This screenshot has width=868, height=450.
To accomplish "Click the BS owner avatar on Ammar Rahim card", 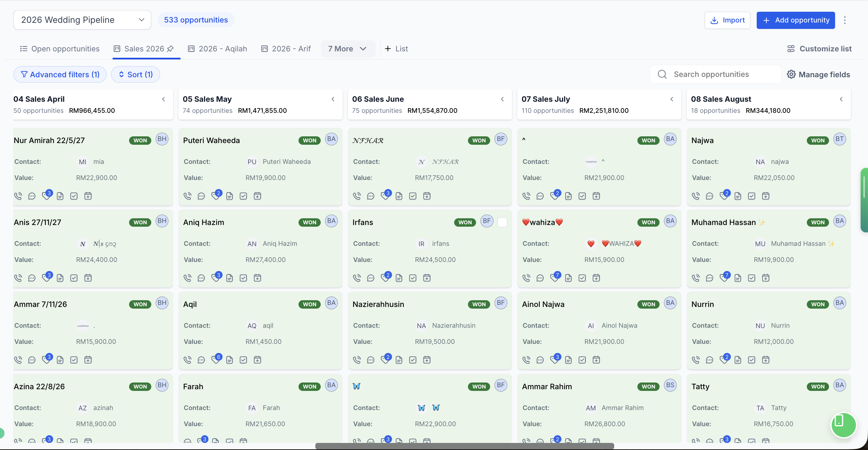I will pyautogui.click(x=670, y=385).
